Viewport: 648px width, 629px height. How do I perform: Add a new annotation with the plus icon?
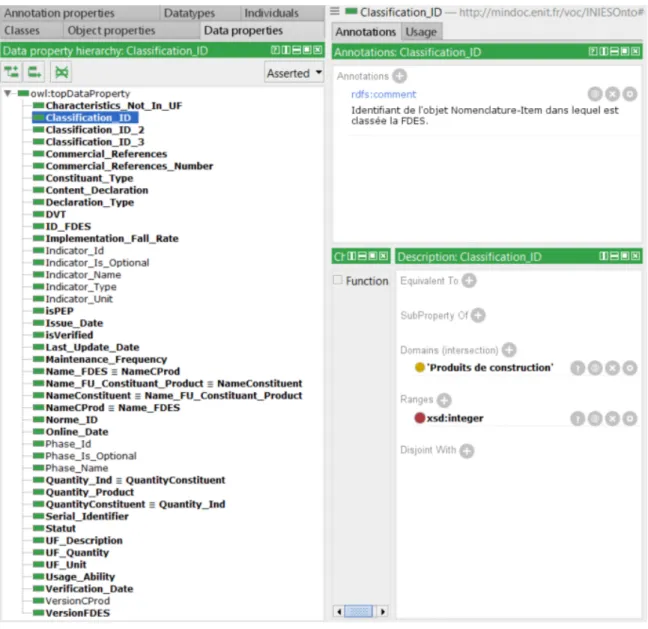(400, 76)
